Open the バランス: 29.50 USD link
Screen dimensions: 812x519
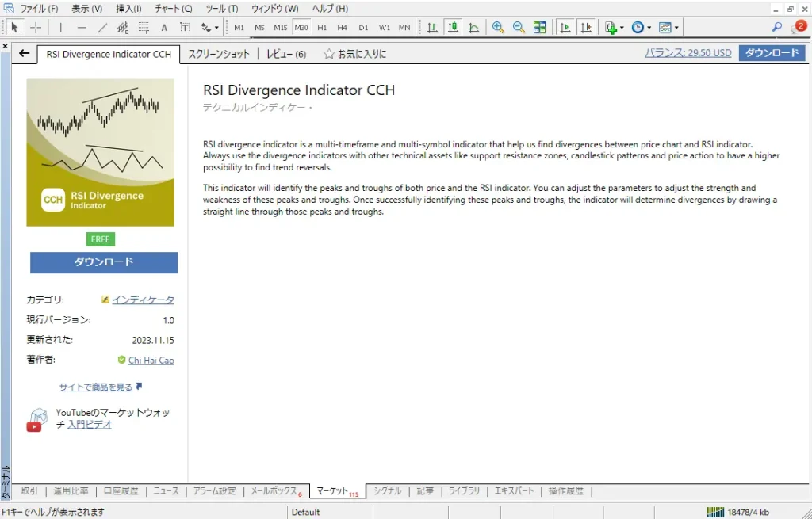[x=688, y=53]
